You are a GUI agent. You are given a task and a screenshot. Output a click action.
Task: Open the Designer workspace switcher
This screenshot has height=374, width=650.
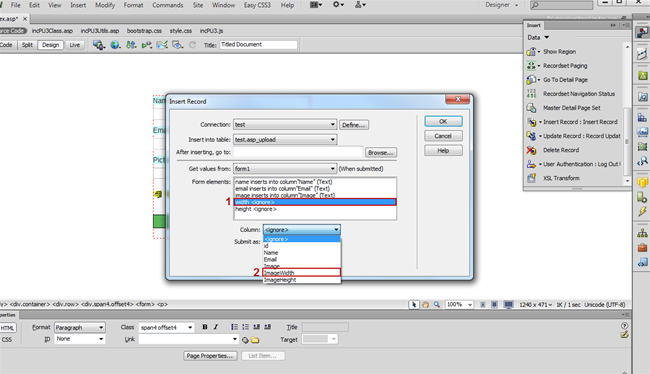click(502, 5)
